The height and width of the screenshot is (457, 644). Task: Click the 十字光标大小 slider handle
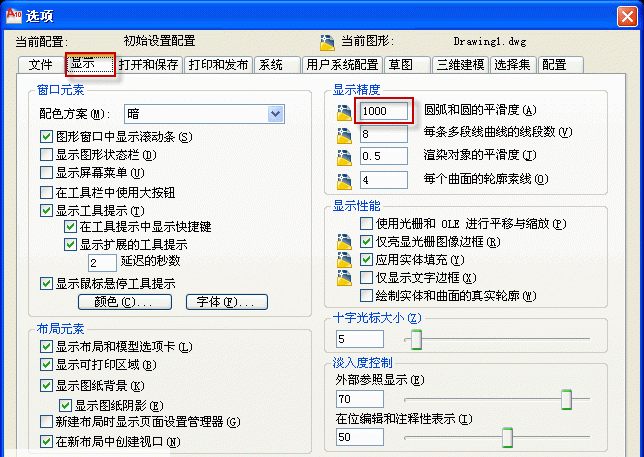(x=415, y=340)
